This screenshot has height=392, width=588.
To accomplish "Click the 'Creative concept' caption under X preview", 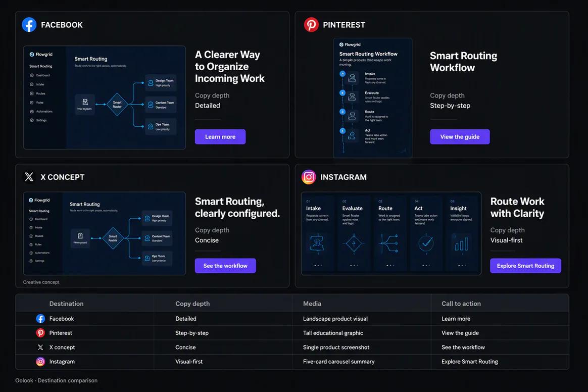I will 41,282.
